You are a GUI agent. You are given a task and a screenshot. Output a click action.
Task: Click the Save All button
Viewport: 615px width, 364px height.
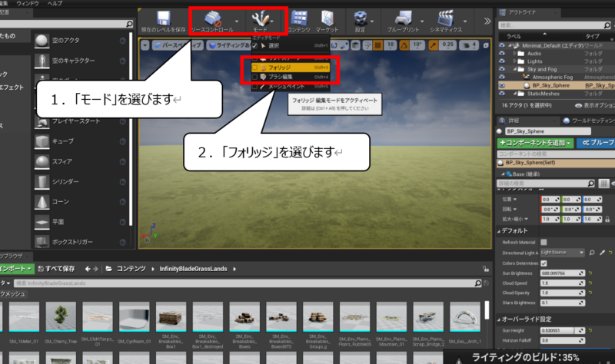coord(56,269)
